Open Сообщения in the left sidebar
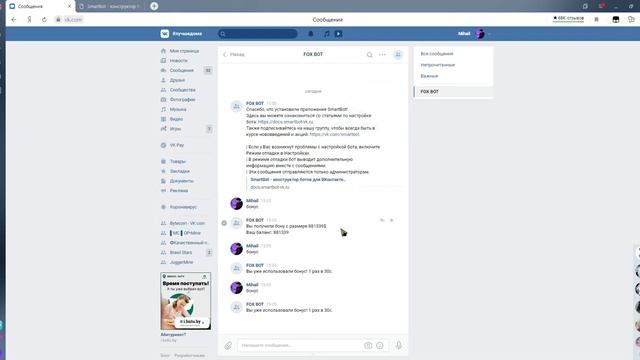 [182, 71]
